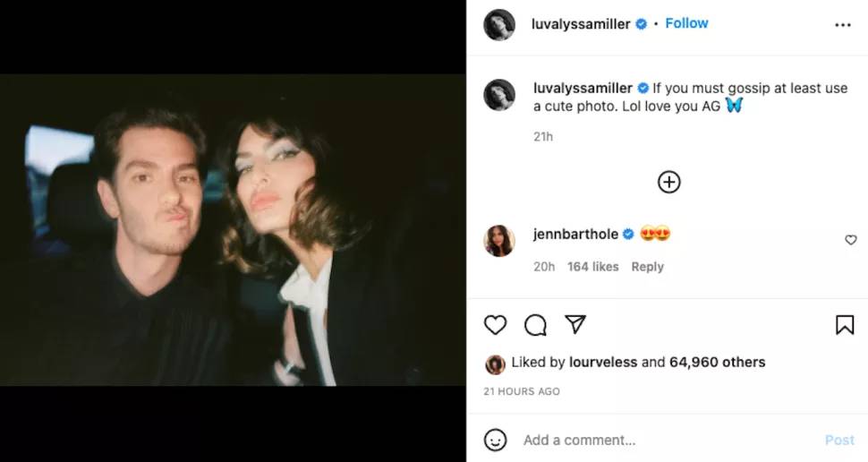The height and width of the screenshot is (462, 868).
Task: Open jennbarthole's profile avatar
Action: (x=499, y=241)
